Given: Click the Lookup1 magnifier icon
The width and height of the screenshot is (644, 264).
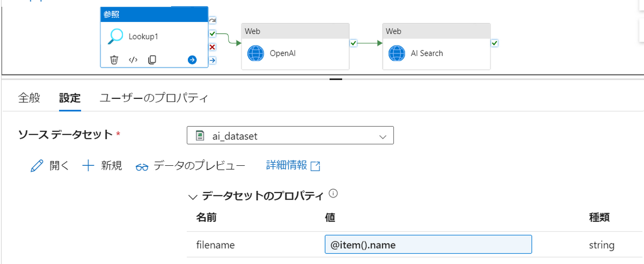Looking at the screenshot, I should 115,36.
